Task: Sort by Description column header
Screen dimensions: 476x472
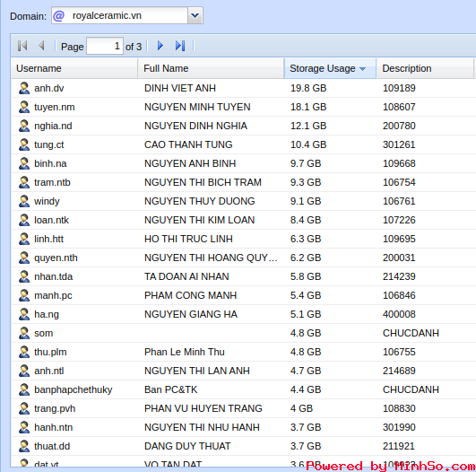Action: pyautogui.click(x=425, y=69)
